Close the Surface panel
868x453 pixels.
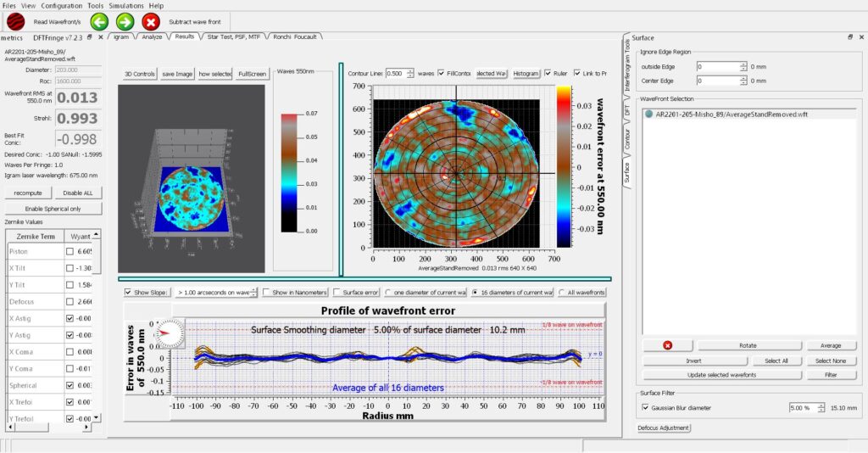(x=861, y=37)
